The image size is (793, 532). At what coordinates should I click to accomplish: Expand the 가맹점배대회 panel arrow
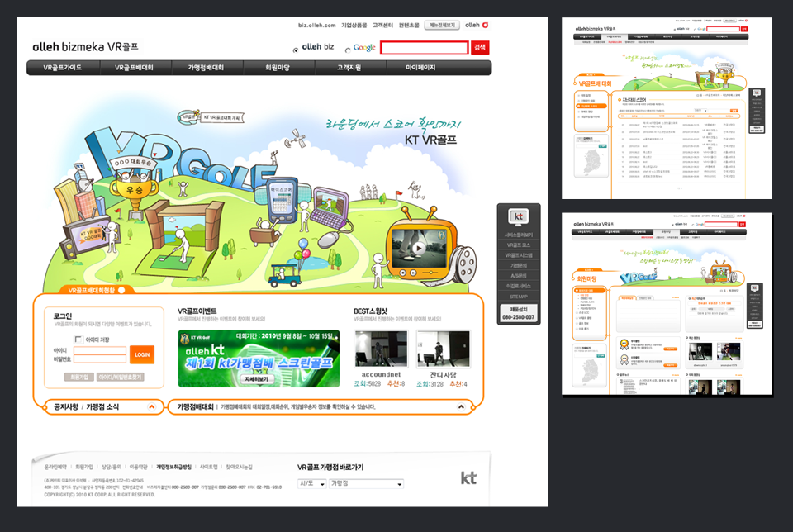click(x=461, y=406)
